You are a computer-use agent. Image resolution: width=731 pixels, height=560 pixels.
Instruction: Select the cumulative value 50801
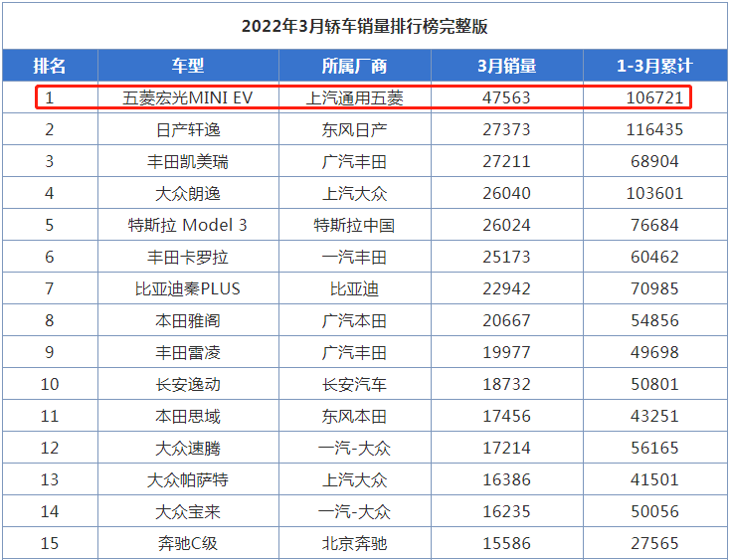pyautogui.click(x=654, y=385)
